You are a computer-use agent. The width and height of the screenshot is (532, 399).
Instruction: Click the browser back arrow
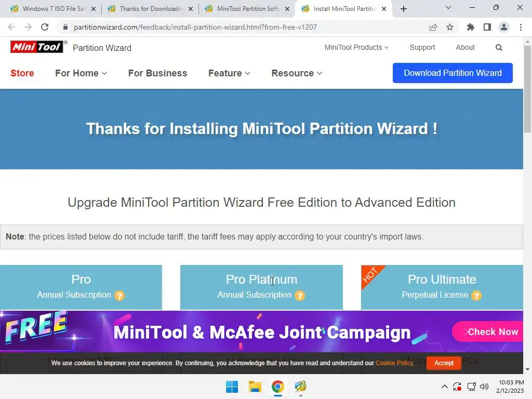tap(11, 27)
